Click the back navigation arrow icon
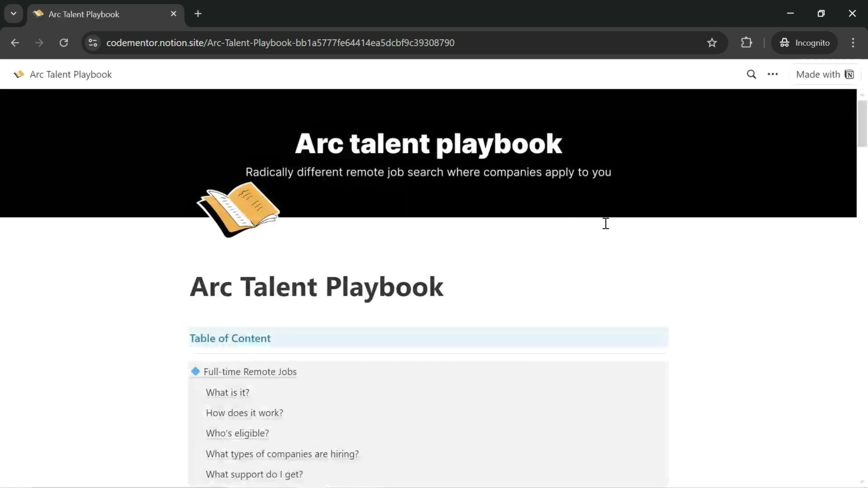868x488 pixels. pos(15,42)
